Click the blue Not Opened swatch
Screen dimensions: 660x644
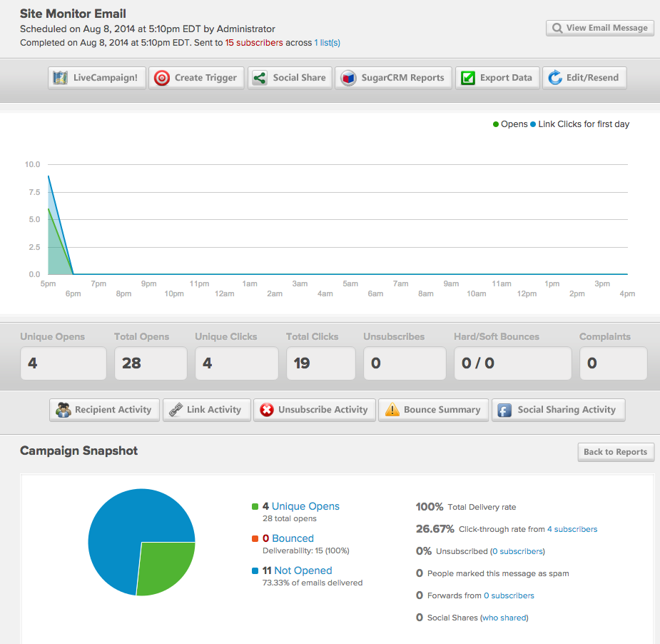255,570
